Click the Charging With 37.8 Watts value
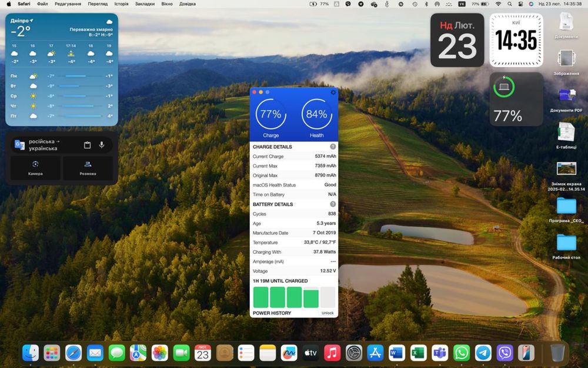 coord(325,252)
